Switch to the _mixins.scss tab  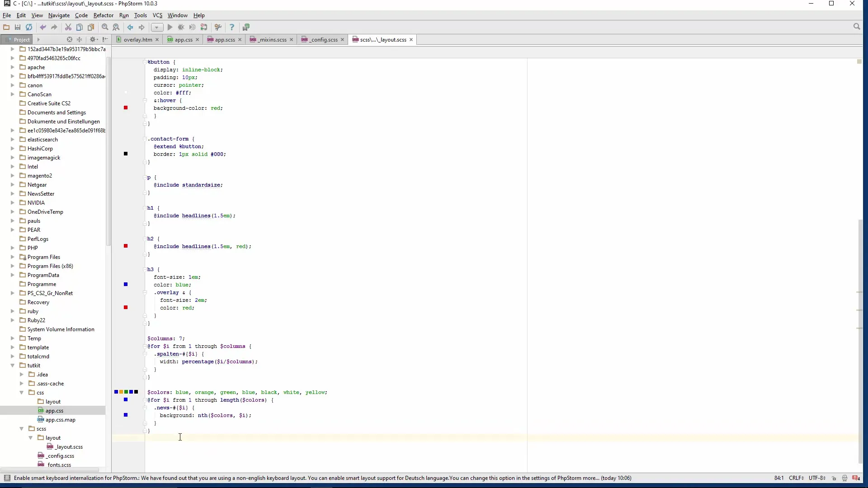click(272, 40)
